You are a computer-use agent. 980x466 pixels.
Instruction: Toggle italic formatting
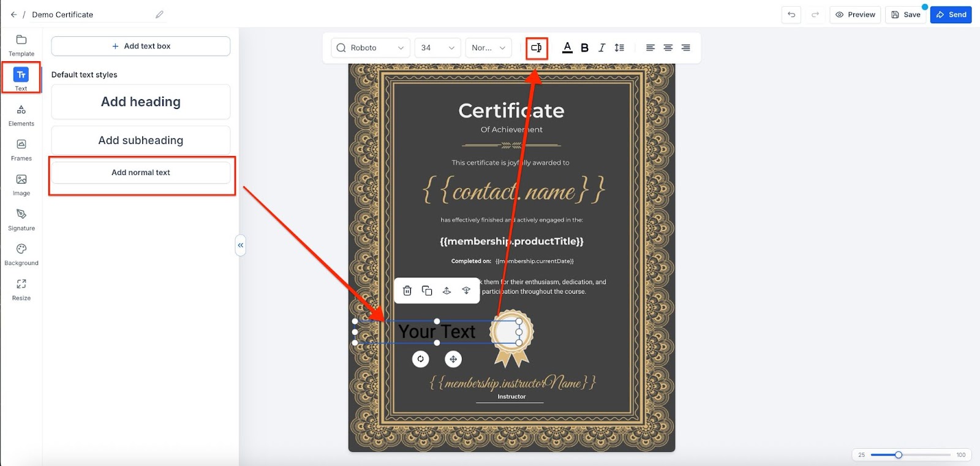[x=601, y=48]
